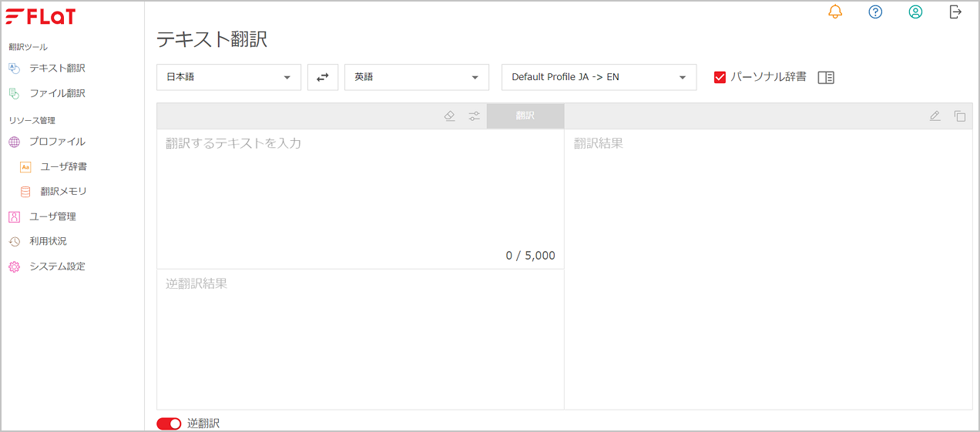Image resolution: width=980 pixels, height=432 pixels.
Task: Click the 翻訳 translate button
Action: click(525, 116)
